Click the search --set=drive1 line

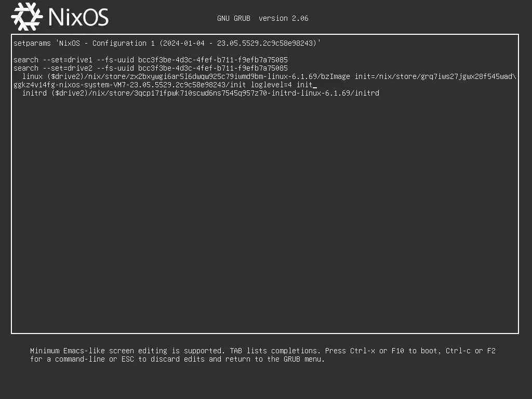(151, 60)
